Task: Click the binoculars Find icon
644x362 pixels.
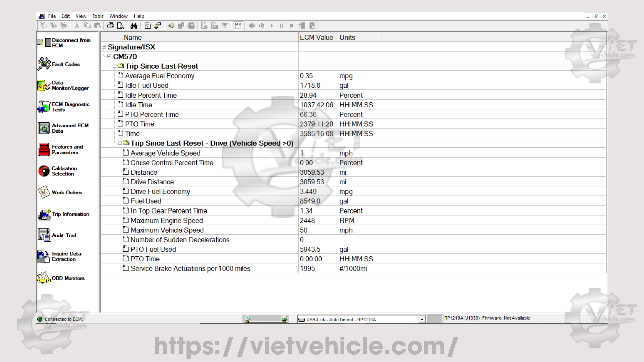Action: tap(134, 26)
